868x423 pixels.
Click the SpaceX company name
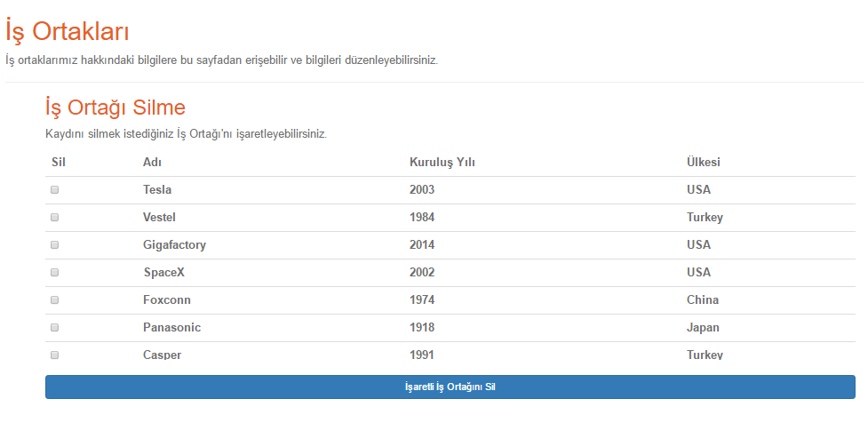tap(164, 273)
